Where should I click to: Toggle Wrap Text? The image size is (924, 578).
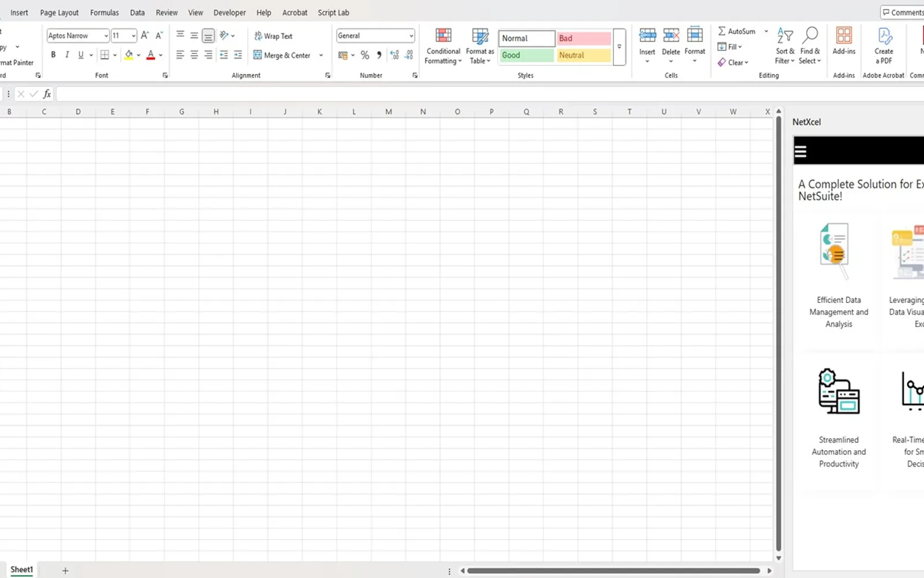click(x=274, y=36)
